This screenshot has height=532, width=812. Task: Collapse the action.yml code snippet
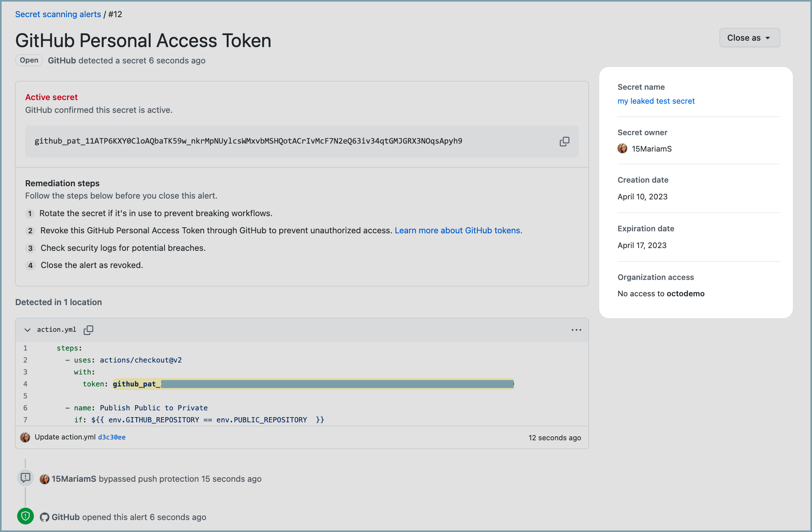tap(27, 330)
